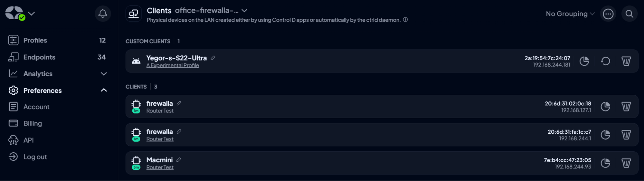Log out from the sidebar
Screen dimensions: 644x181
[x=35, y=157]
